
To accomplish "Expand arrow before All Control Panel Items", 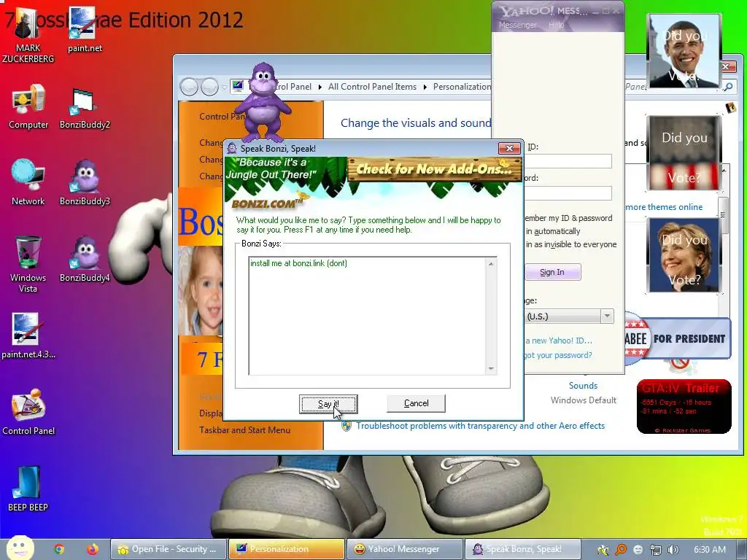I will pos(320,87).
